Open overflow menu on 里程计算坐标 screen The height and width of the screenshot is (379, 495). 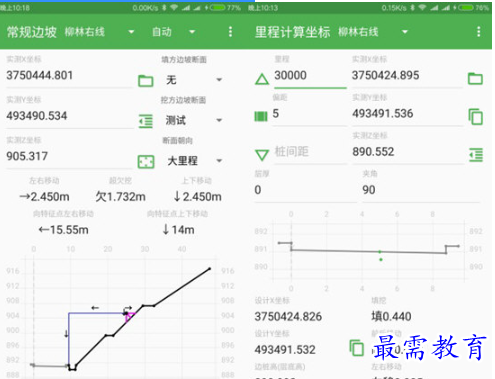coord(479,32)
